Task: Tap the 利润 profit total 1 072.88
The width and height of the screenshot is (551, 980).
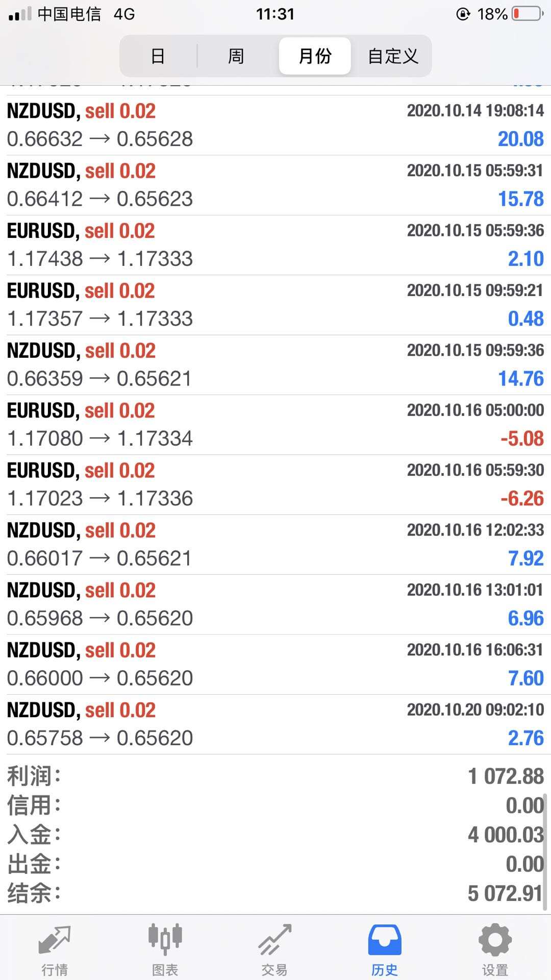Action: coord(506,776)
